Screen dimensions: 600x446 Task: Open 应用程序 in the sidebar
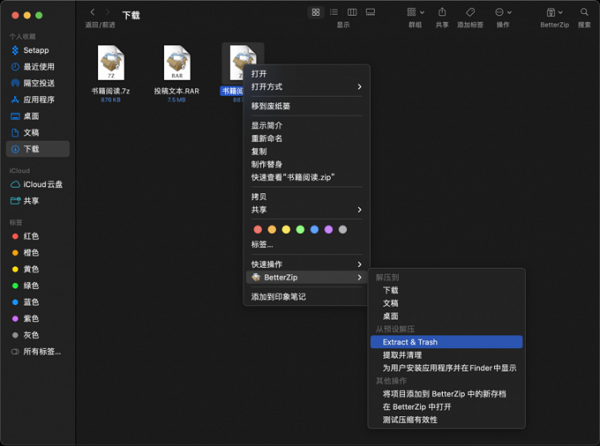(39, 100)
